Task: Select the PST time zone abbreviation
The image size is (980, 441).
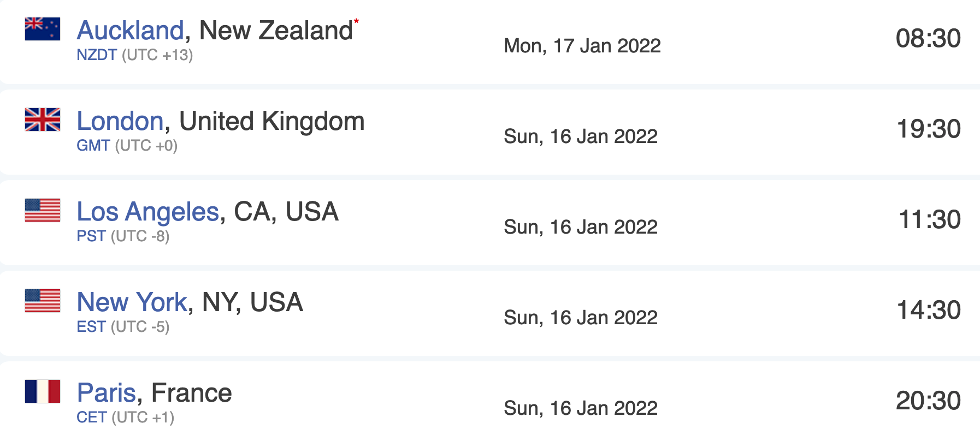Action: click(91, 236)
